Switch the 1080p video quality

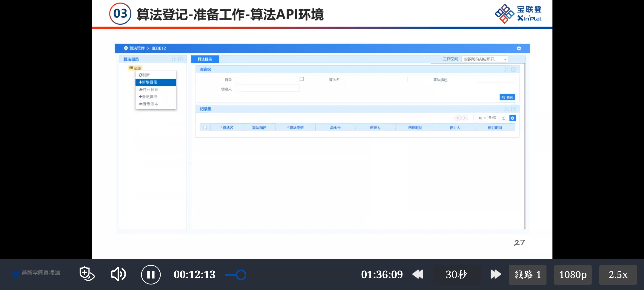coord(572,275)
